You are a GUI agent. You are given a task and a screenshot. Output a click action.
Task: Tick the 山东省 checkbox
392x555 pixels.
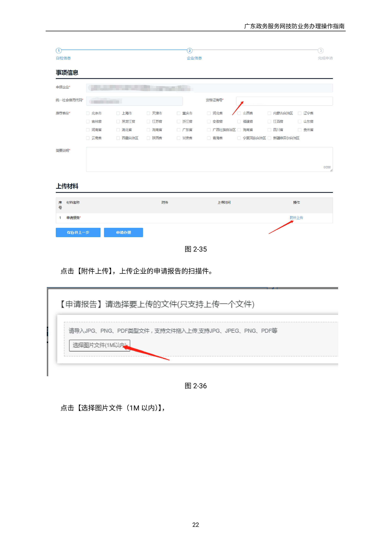pos(300,121)
